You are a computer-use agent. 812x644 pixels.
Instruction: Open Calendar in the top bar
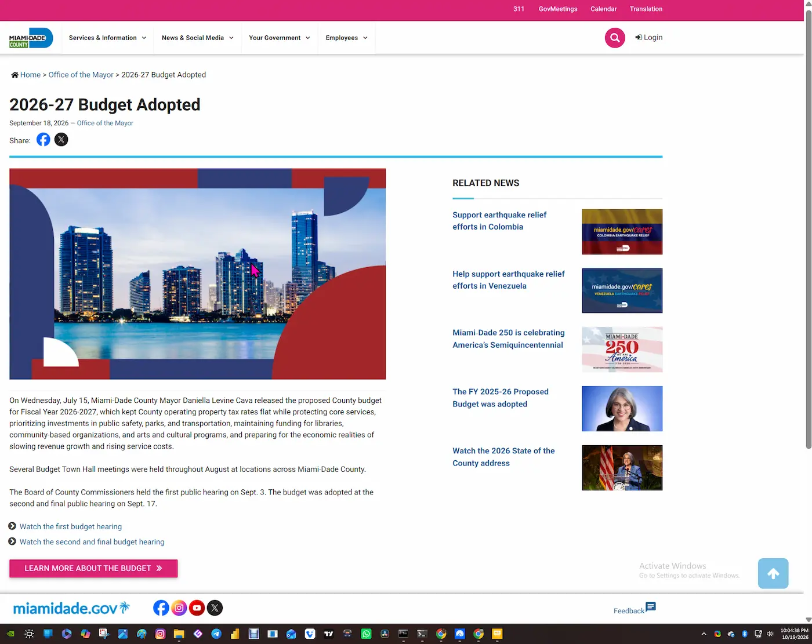(x=603, y=9)
